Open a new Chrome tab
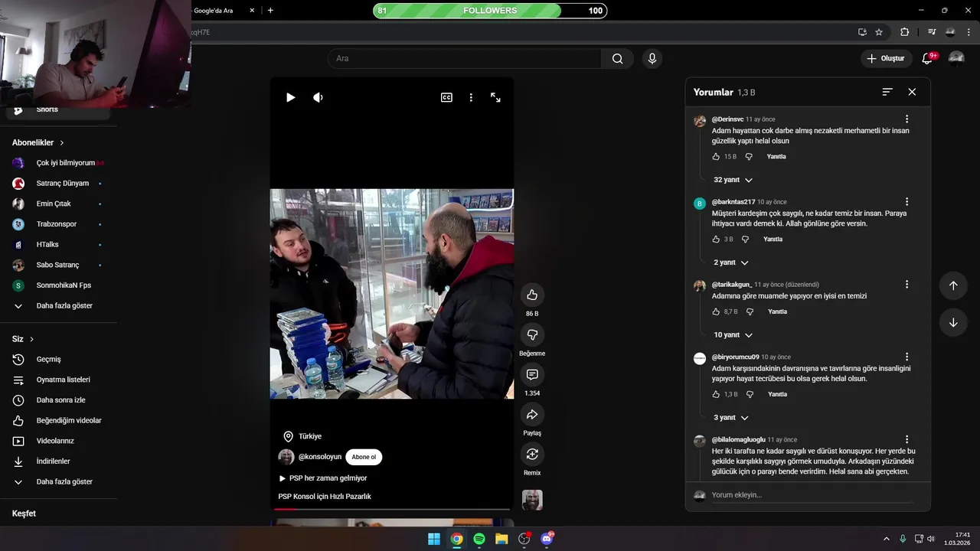The image size is (980, 551). click(x=270, y=10)
